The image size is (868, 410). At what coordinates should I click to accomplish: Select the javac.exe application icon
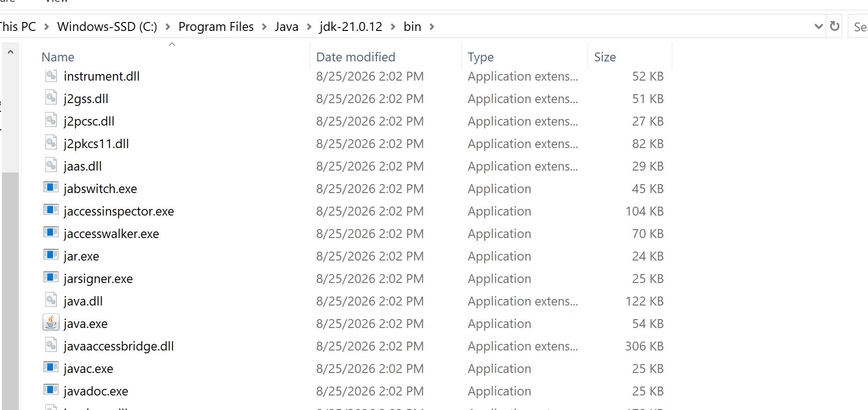(51, 367)
